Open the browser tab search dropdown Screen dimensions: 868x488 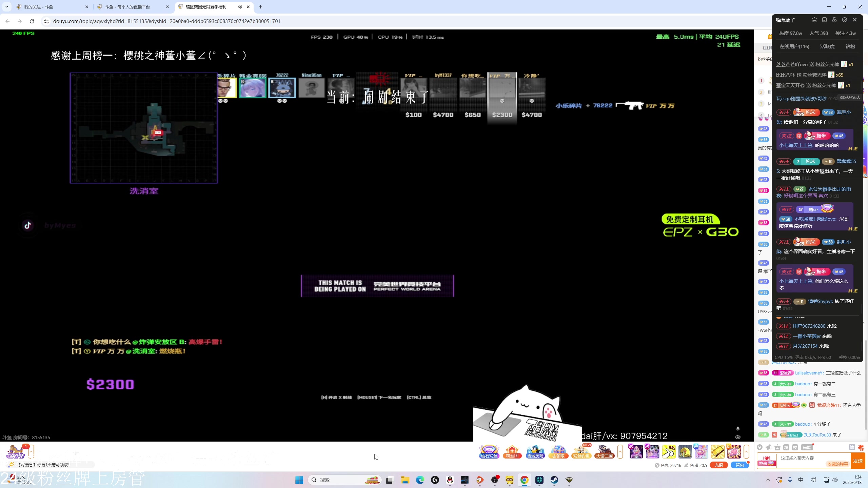click(7, 7)
